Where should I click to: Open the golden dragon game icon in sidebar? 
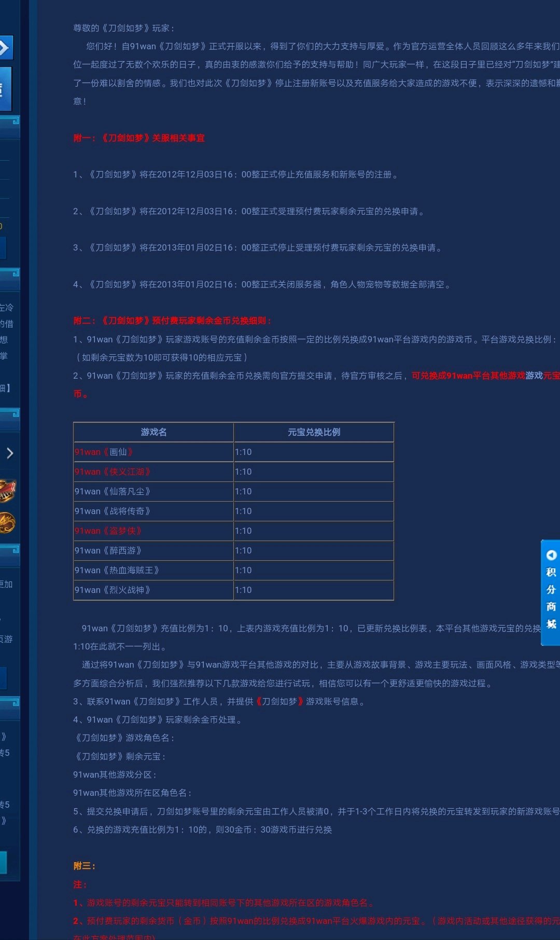(7, 522)
